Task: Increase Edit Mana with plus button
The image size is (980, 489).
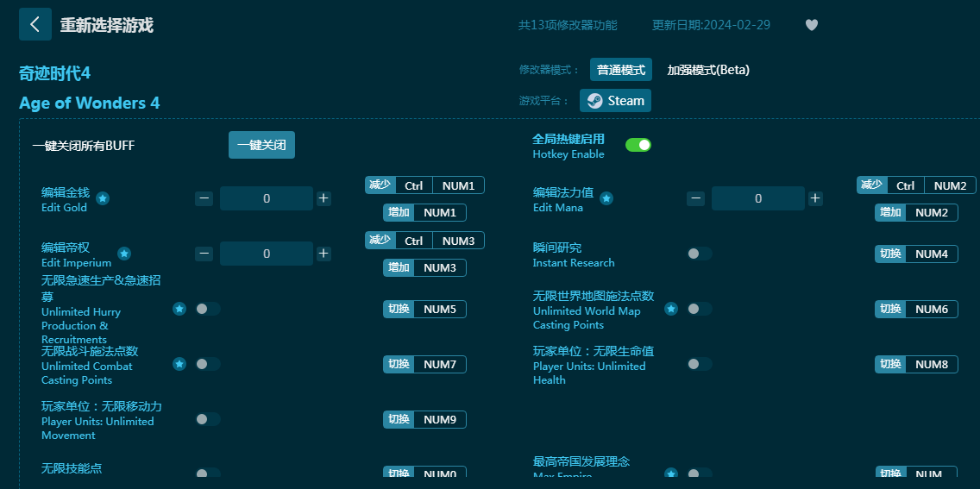Action: point(815,198)
